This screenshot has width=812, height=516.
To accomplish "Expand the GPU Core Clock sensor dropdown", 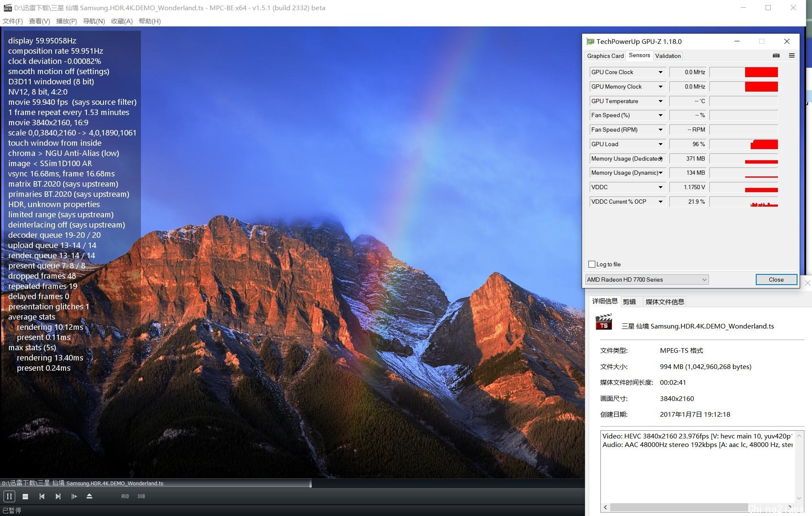I will [660, 72].
